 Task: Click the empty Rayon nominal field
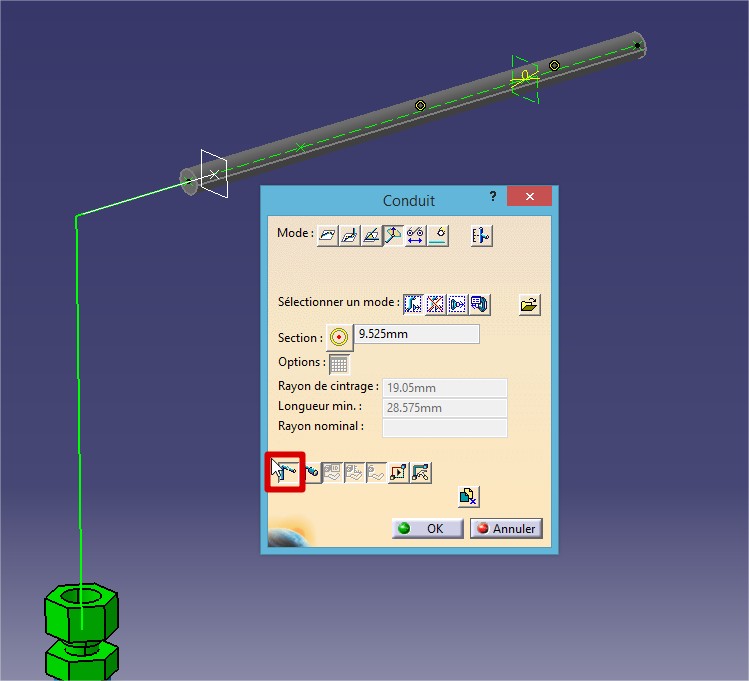[444, 428]
